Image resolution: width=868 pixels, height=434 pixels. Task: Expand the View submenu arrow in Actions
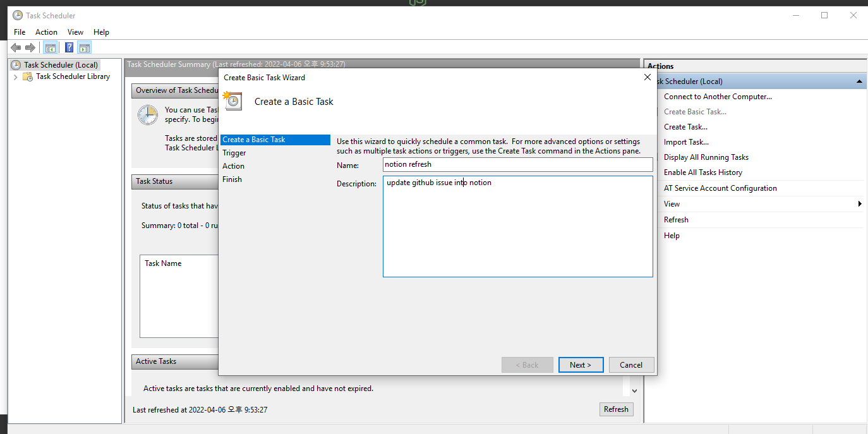[x=860, y=204]
